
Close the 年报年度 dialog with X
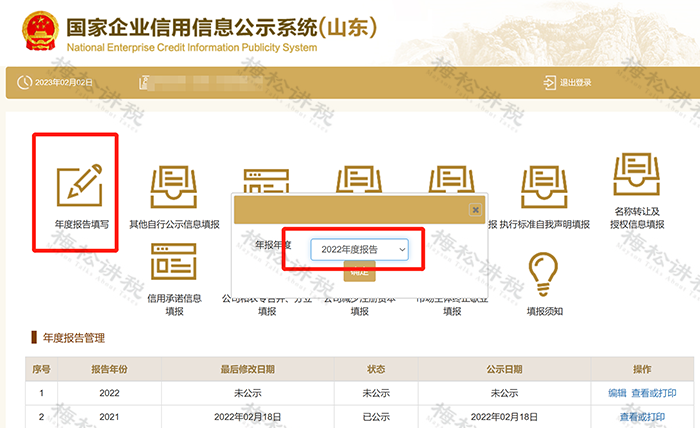(x=475, y=210)
